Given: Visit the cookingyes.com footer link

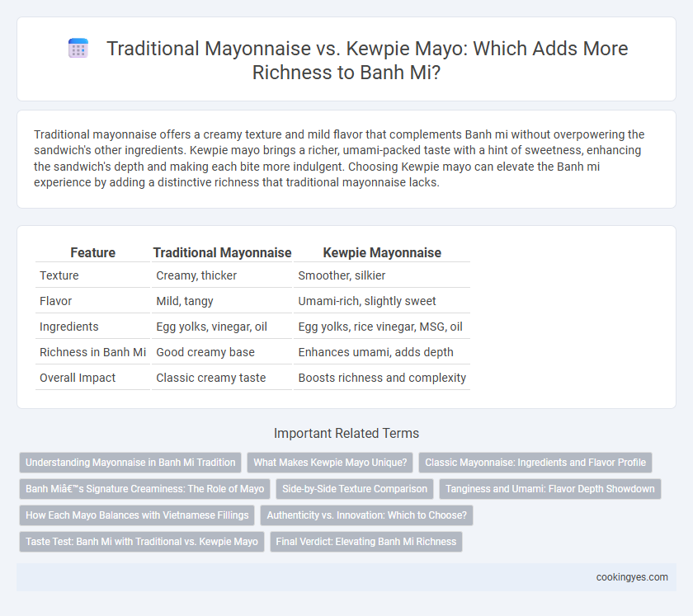Looking at the screenshot, I should point(632,577).
